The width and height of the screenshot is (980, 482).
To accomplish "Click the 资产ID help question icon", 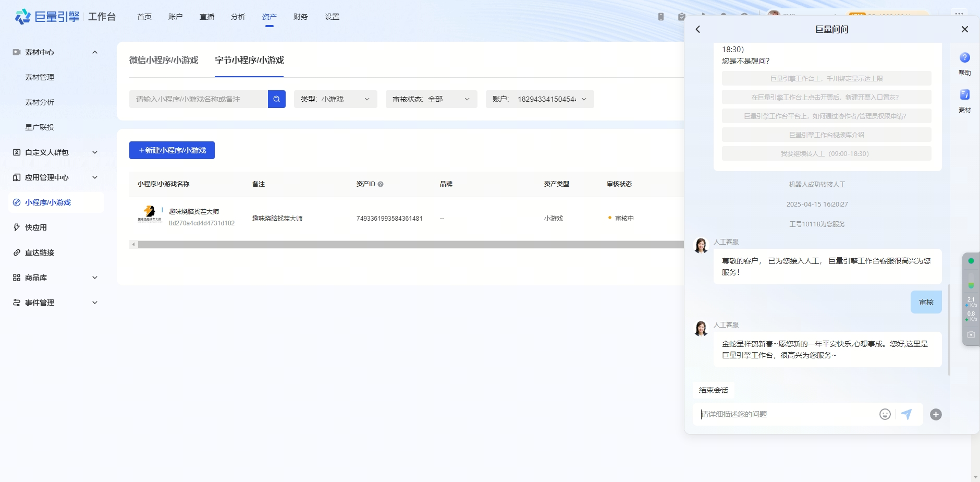I will pos(381,184).
